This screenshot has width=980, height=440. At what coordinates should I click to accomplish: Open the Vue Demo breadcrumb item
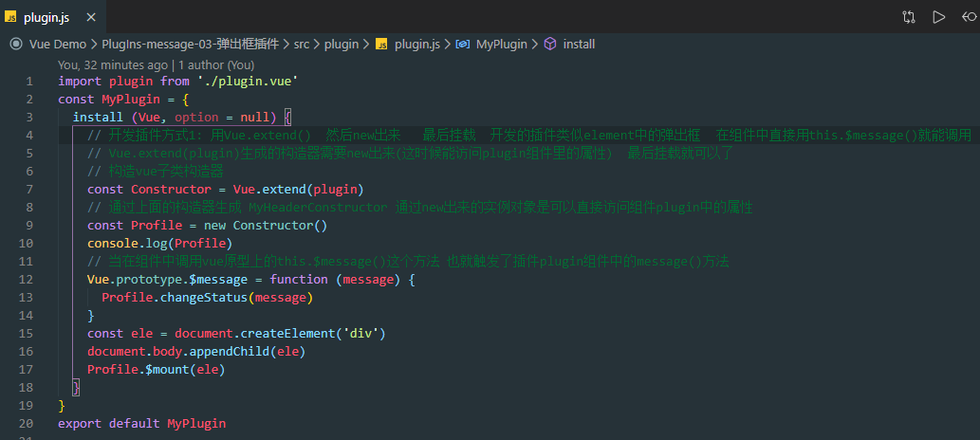point(57,44)
